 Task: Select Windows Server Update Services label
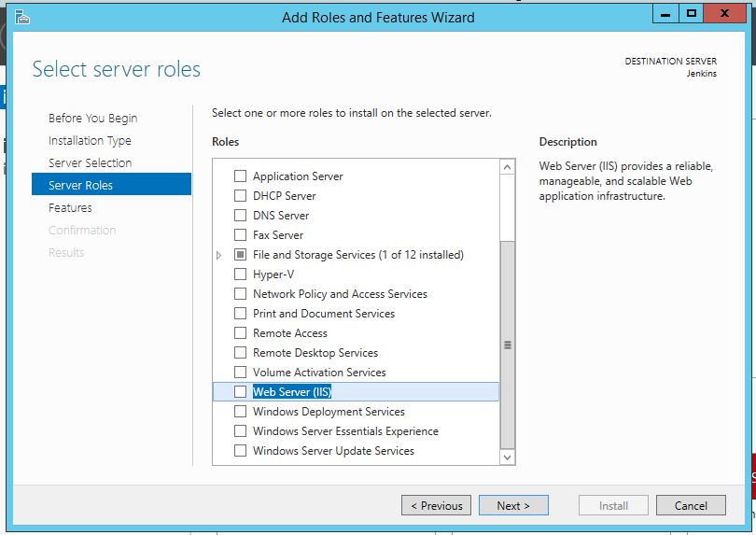tap(333, 451)
